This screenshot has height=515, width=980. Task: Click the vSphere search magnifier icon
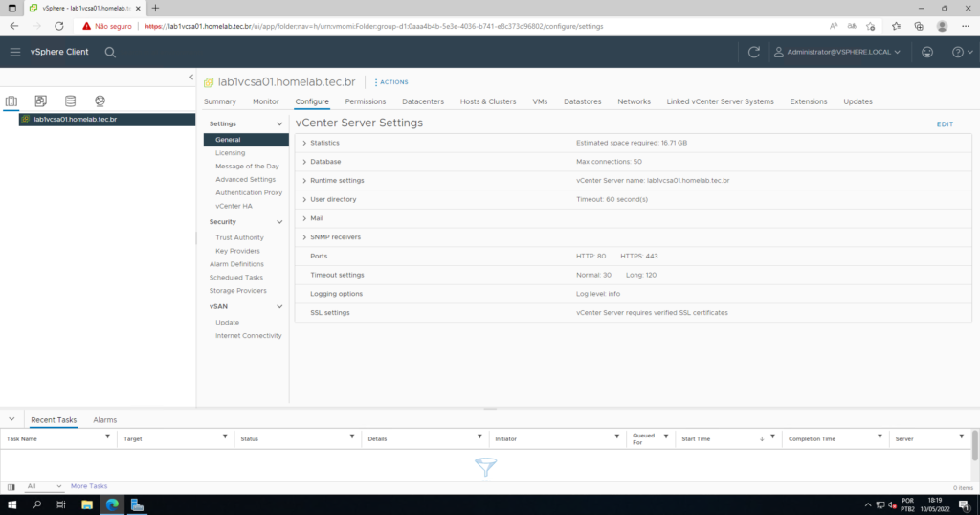(110, 53)
